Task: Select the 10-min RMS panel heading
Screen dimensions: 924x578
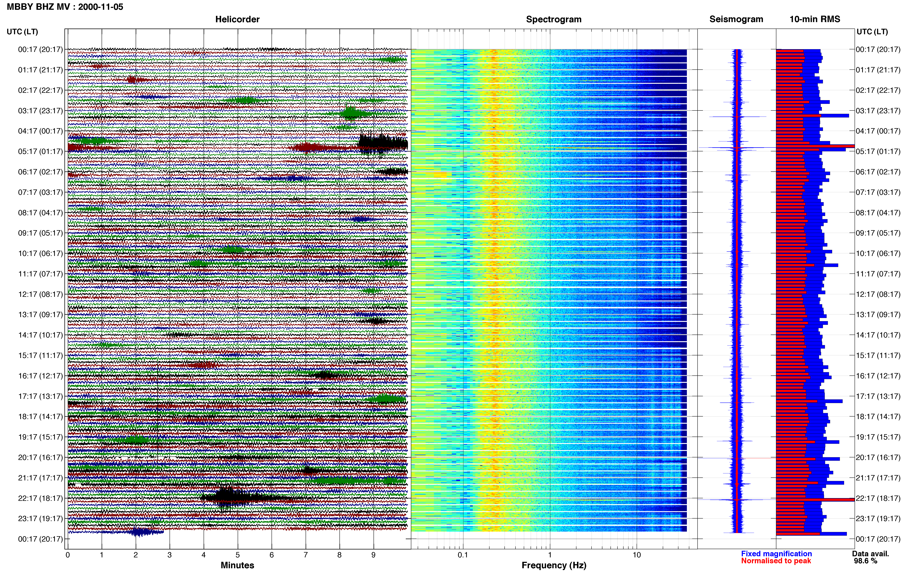Action: [815, 19]
